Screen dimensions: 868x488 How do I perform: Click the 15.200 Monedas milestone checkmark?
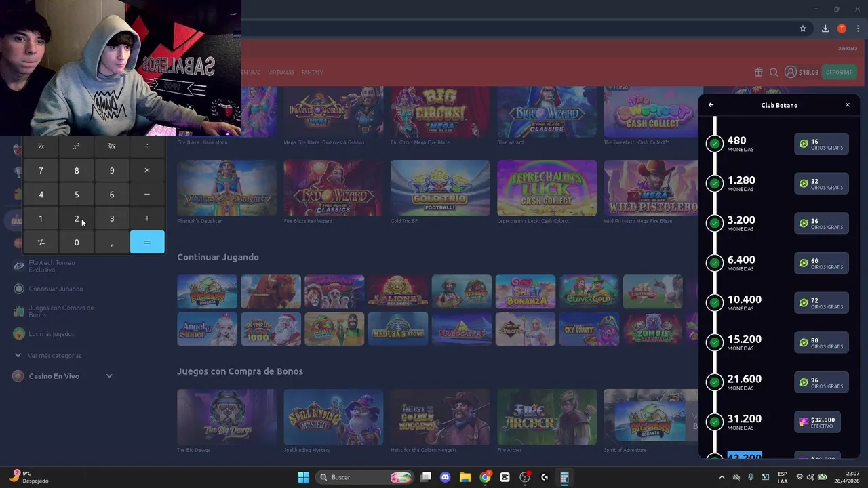pos(714,342)
